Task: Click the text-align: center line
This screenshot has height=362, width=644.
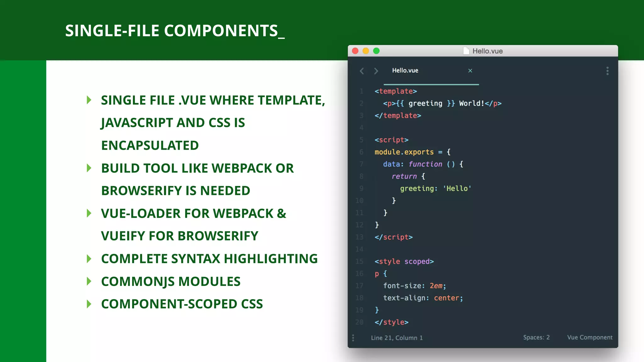Action: tap(423, 298)
